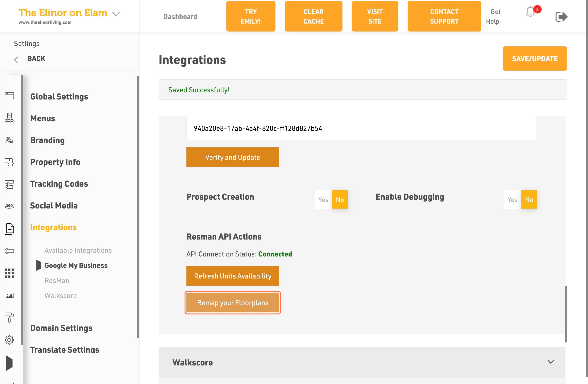Click the icon strip scrollbar
The height and width of the screenshot is (384, 588).
pyautogui.click(x=22, y=210)
